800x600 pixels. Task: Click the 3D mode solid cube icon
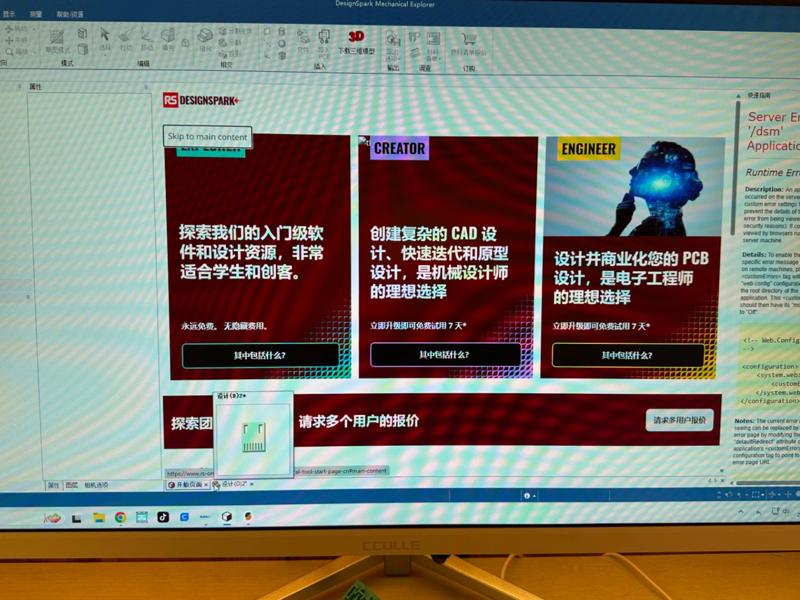click(83, 48)
